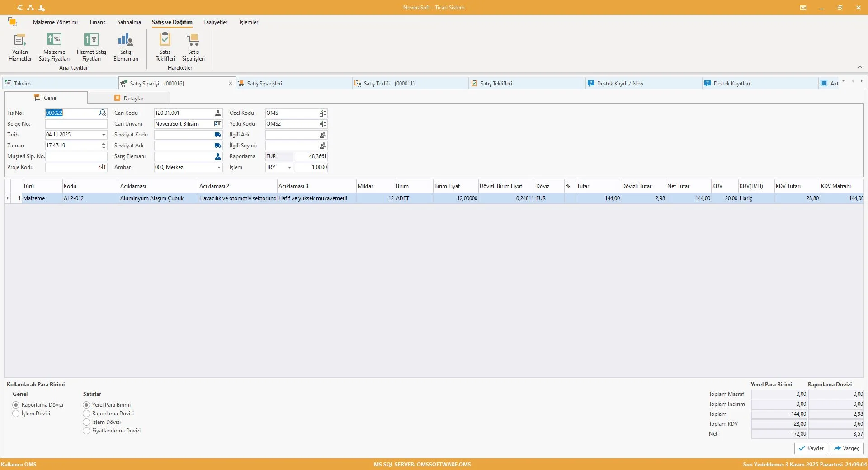Open Satış Siparişleri ribbon icon
This screenshot has height=470, width=868.
tap(193, 47)
